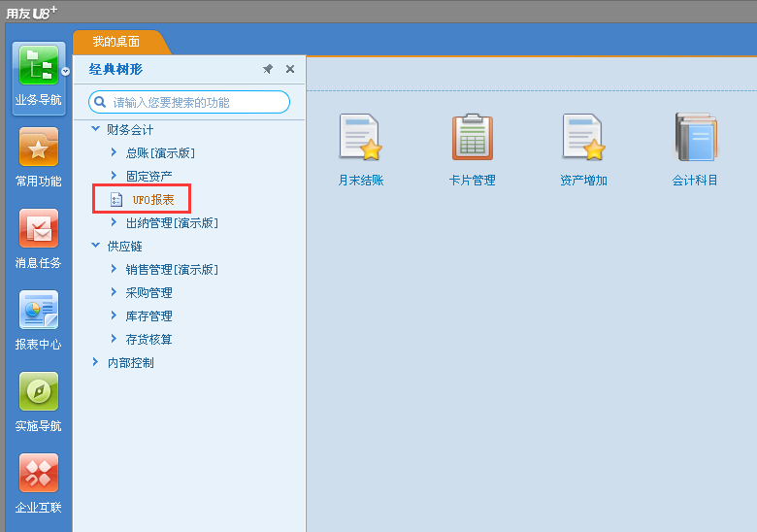Collapse the 财务会计 tree node
757x532 pixels.
click(x=95, y=129)
